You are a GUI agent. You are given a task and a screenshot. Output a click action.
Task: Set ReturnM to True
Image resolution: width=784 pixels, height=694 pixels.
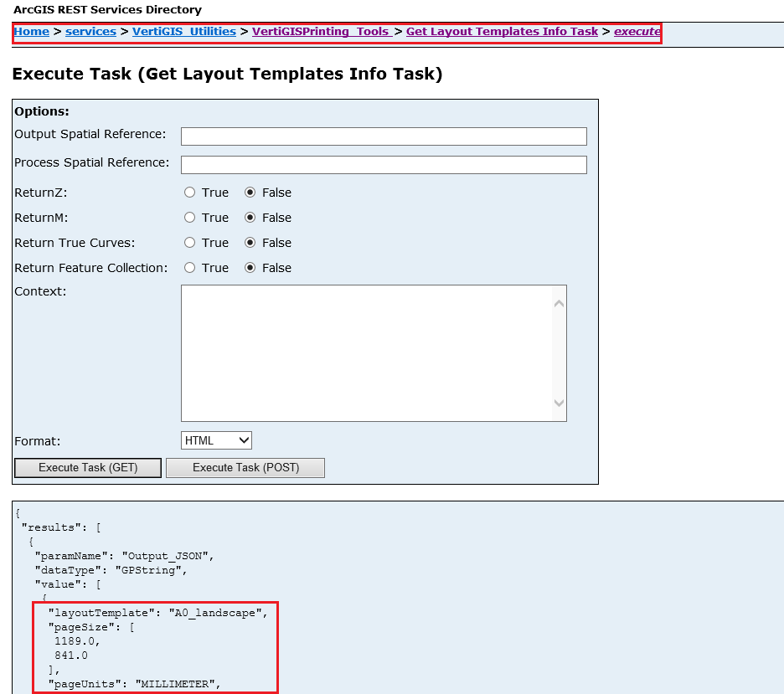189,217
